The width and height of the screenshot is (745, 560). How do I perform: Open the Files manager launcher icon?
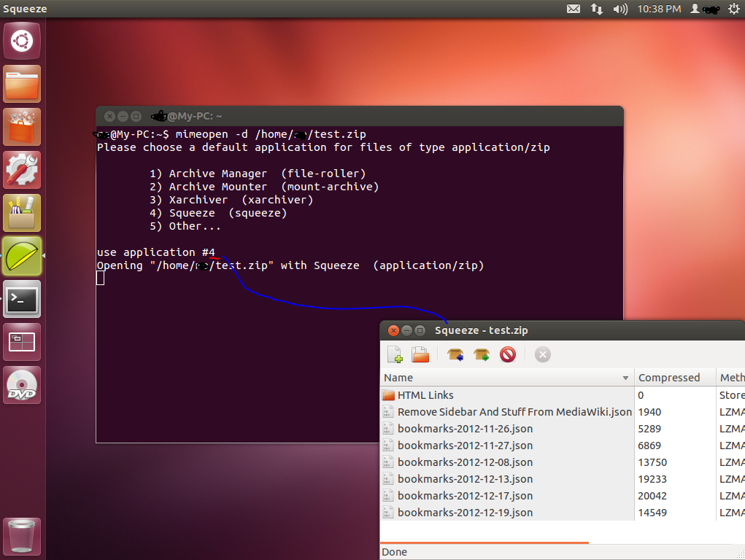click(x=22, y=84)
